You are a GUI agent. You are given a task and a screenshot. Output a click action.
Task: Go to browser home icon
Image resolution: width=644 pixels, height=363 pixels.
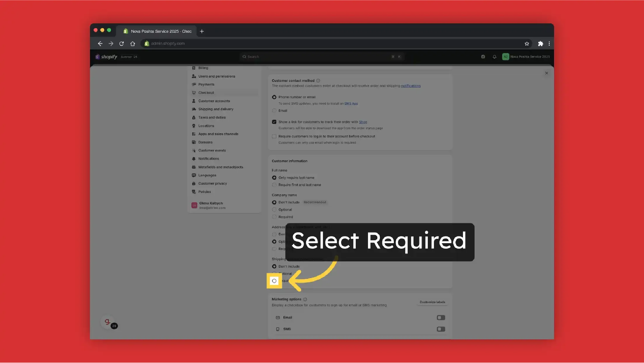point(133,44)
